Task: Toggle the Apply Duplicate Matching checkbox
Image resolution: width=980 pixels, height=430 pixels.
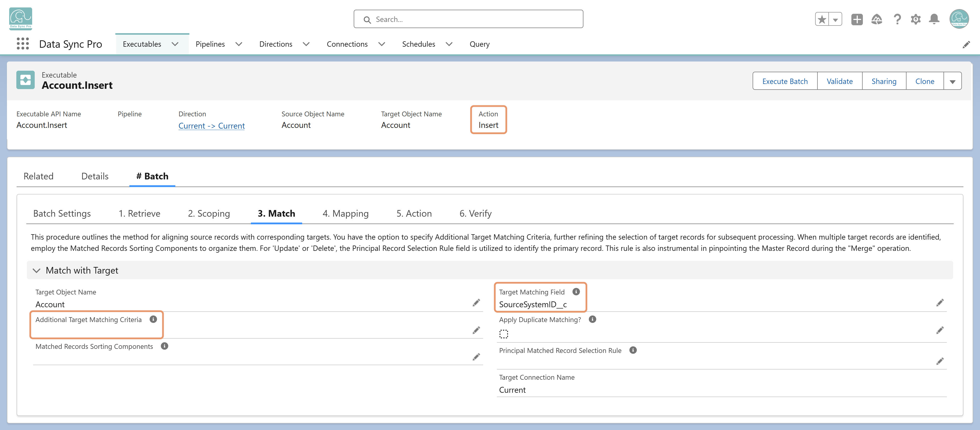Action: pyautogui.click(x=504, y=334)
